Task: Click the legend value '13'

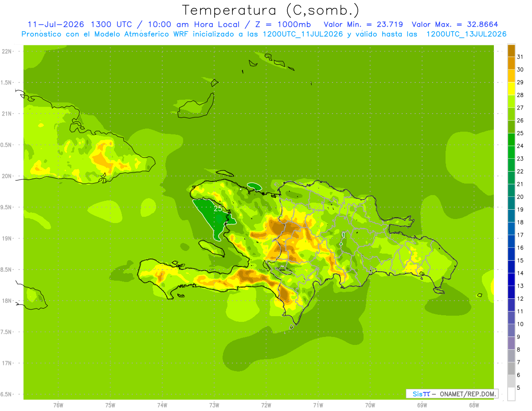Action: (520, 286)
